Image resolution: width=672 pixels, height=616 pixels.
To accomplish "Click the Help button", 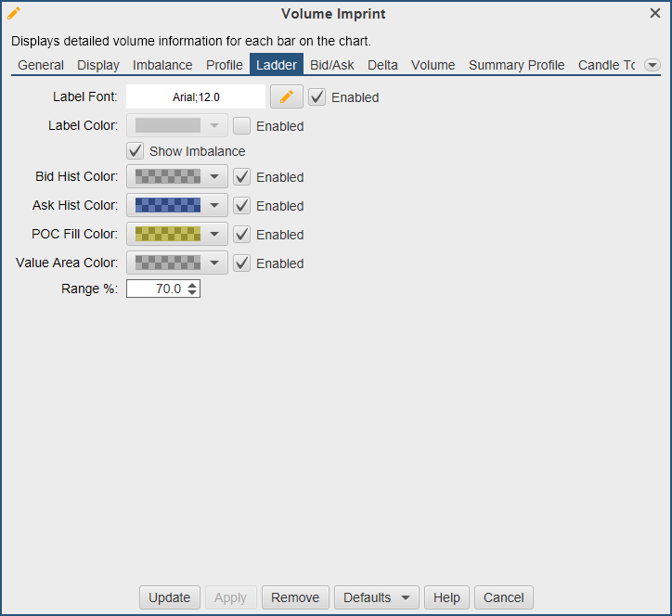I will point(446,597).
